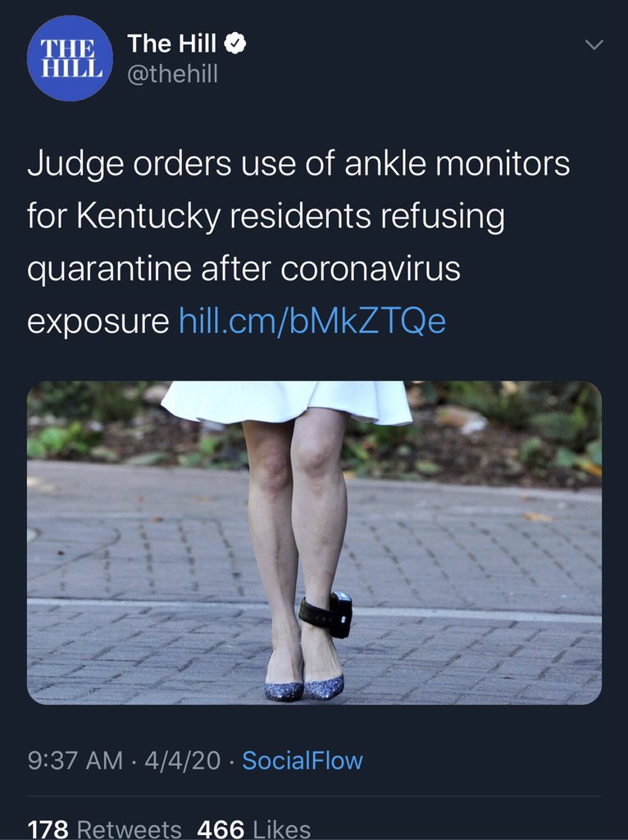Tap the ankle monitor device in photo
This screenshot has height=840, width=628.
tap(326, 614)
